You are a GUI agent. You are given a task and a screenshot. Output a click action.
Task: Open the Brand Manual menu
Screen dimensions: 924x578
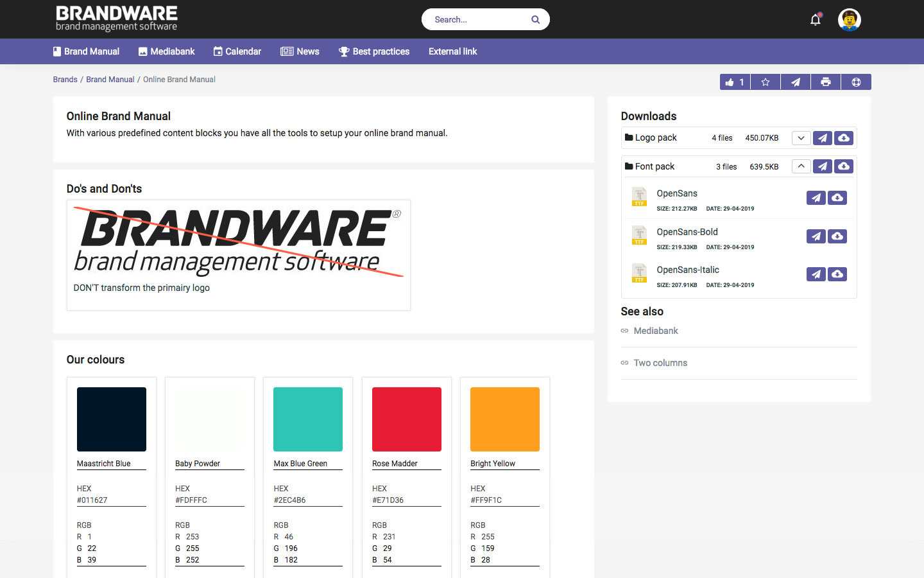86,51
